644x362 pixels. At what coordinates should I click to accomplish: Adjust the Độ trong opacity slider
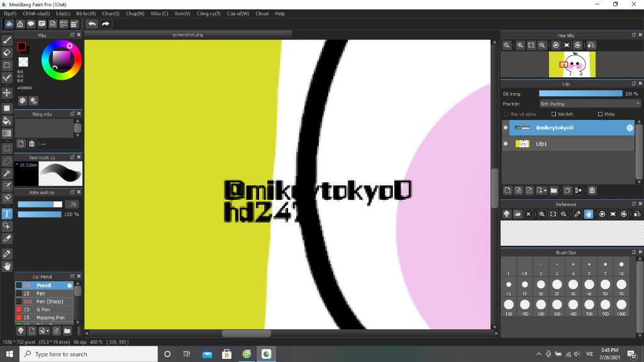click(x=580, y=94)
